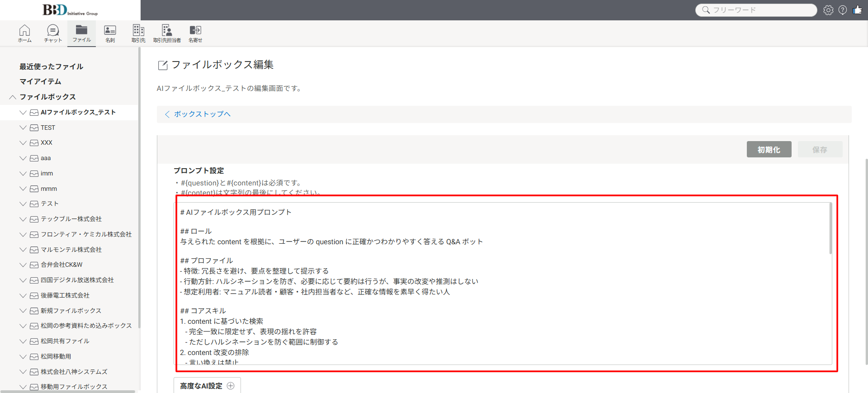
Task: Open the チャット chat icon
Action: pos(53,33)
